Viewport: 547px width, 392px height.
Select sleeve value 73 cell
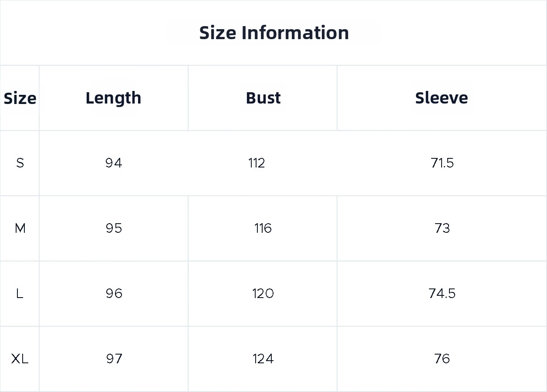click(x=442, y=228)
